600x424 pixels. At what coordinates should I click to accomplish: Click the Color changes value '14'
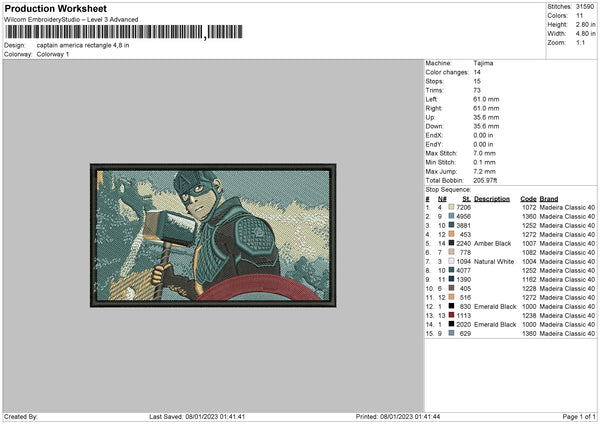click(477, 72)
